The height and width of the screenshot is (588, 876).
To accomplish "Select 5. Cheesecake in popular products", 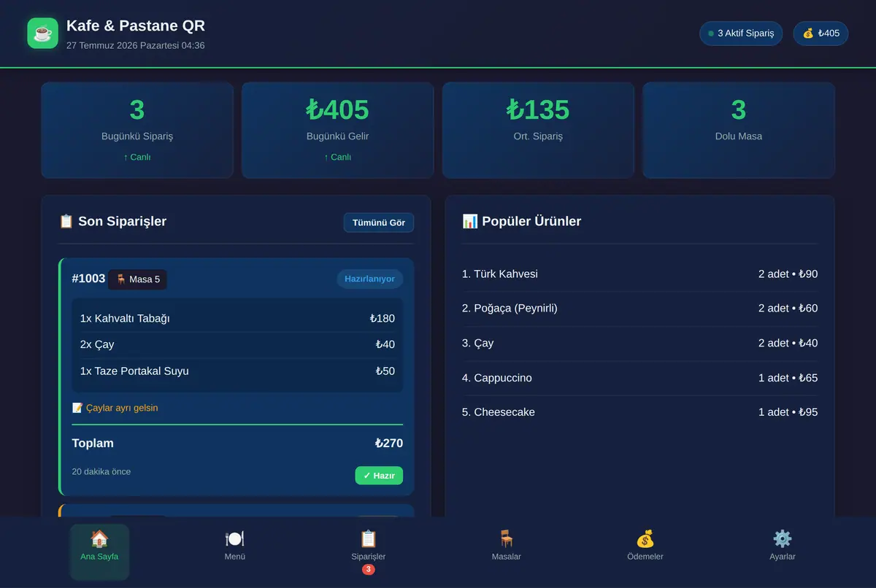I will tap(639, 412).
